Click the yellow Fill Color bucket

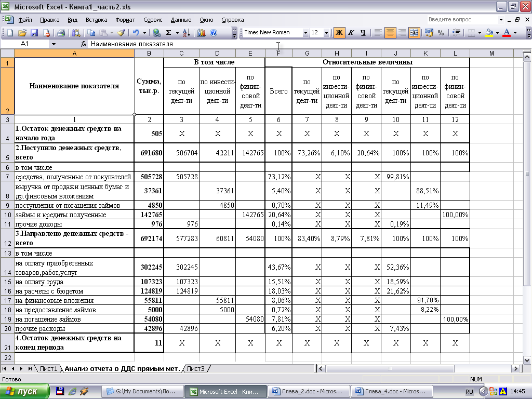(x=488, y=33)
